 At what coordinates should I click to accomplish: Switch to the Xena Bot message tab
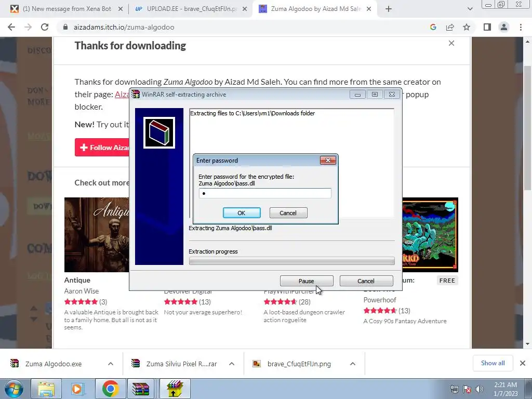click(66, 9)
